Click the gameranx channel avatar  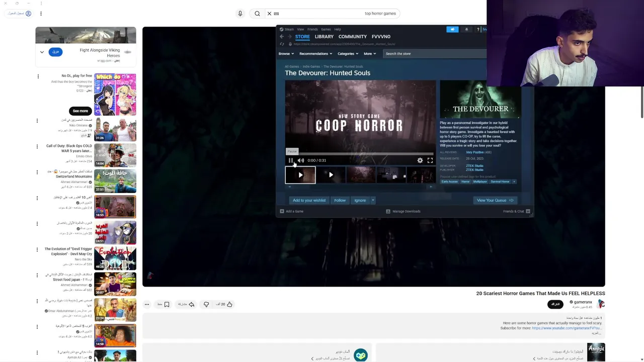(601, 304)
